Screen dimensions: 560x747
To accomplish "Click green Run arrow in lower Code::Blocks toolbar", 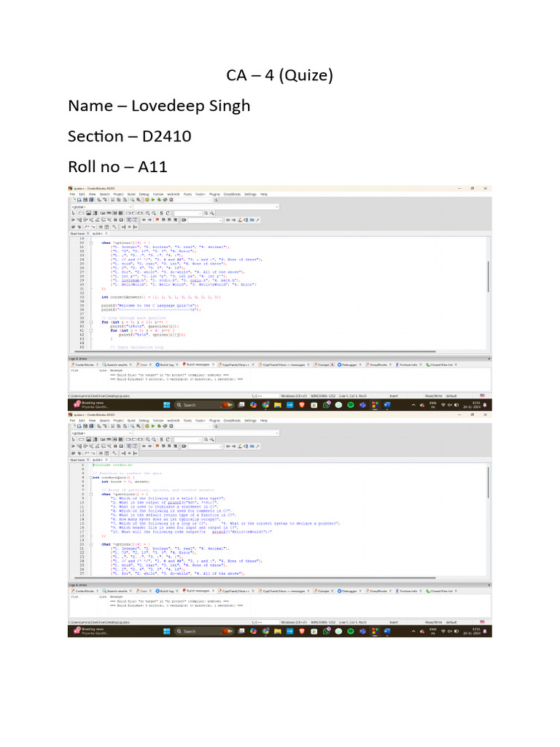I will (x=153, y=426).
